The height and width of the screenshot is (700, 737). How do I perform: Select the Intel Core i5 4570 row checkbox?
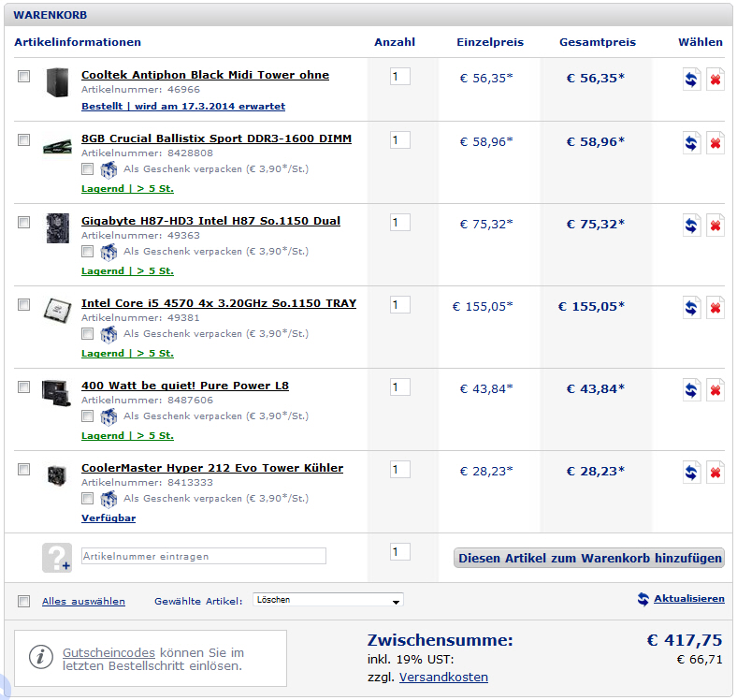(x=23, y=304)
